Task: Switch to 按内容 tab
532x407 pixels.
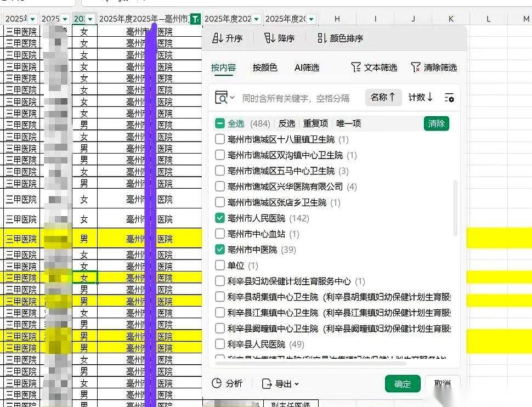Action: pyautogui.click(x=223, y=67)
